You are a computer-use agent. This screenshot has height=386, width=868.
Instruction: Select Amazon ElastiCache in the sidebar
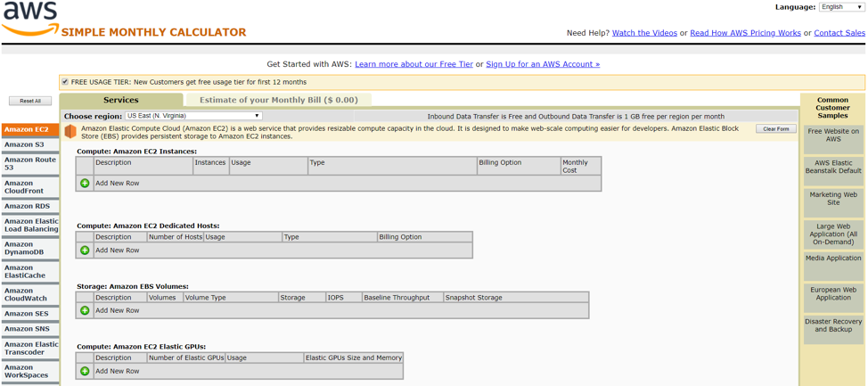[30, 271]
